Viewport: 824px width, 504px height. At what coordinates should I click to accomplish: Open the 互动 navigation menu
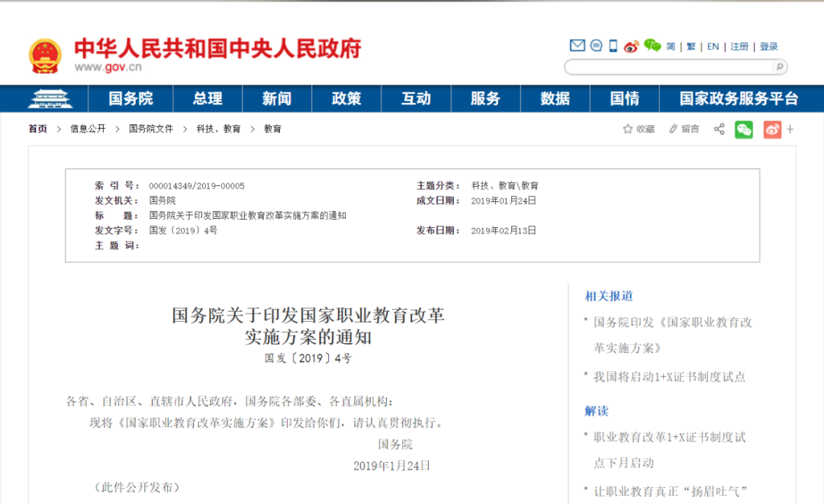pos(416,98)
